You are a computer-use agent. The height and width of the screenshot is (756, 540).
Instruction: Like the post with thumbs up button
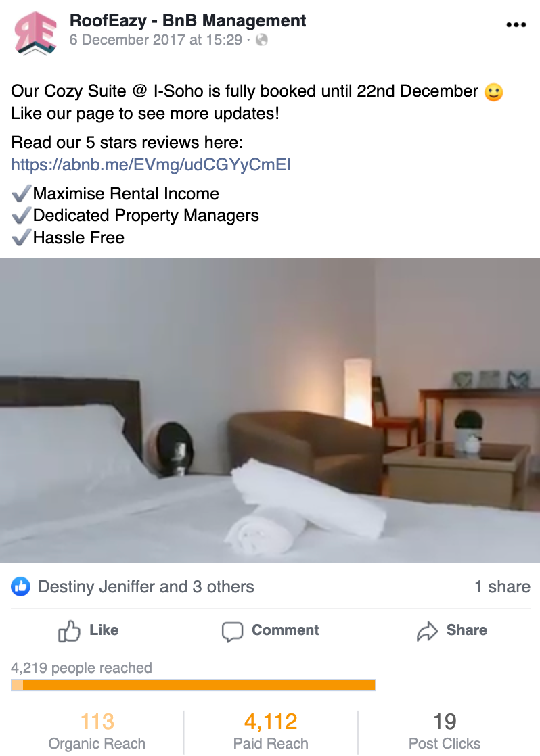pos(88,631)
